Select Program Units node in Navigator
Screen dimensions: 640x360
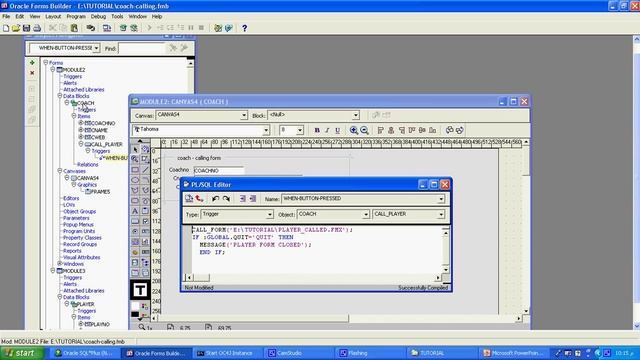(x=79, y=231)
